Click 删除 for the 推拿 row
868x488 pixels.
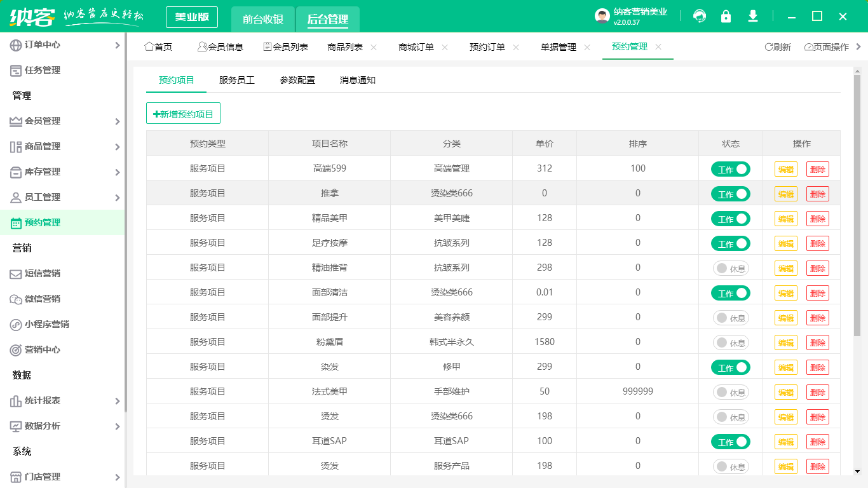[818, 194]
